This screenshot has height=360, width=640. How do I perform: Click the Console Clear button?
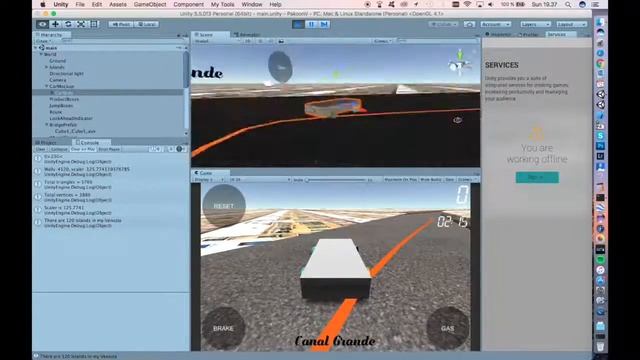point(40,149)
